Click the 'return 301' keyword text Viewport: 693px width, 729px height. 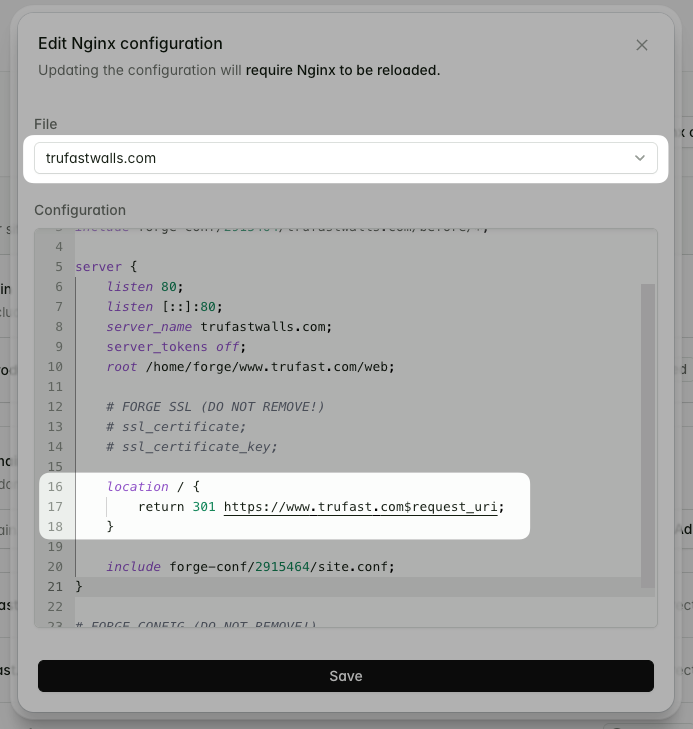tap(177, 507)
